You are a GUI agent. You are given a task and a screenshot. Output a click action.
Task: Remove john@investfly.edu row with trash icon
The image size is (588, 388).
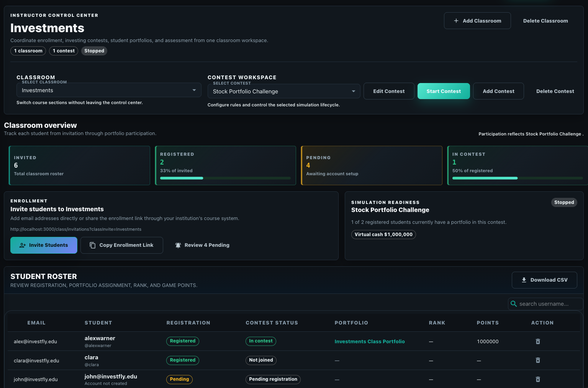[x=538, y=379]
